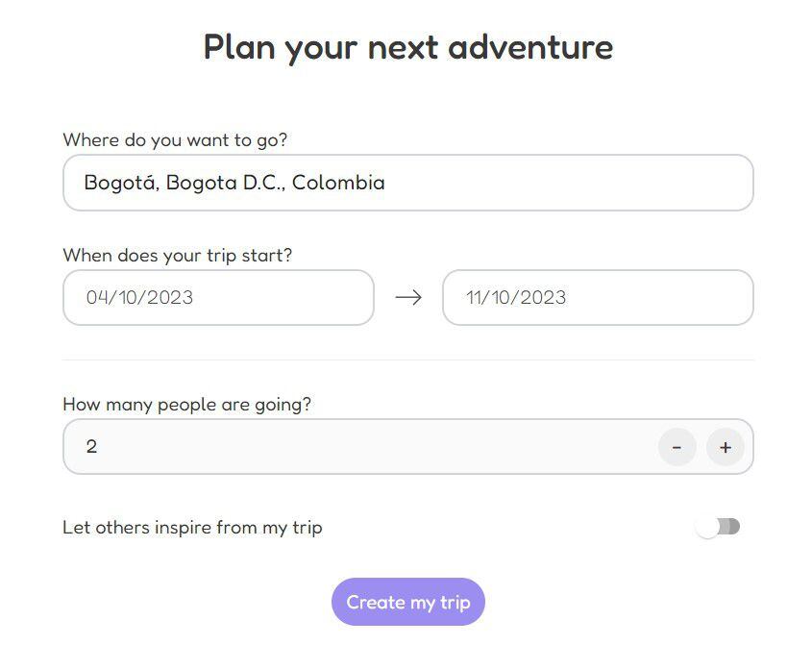This screenshot has height=670, width=812.
Task: Enable the inspire others from trip switch
Action: pos(719,527)
